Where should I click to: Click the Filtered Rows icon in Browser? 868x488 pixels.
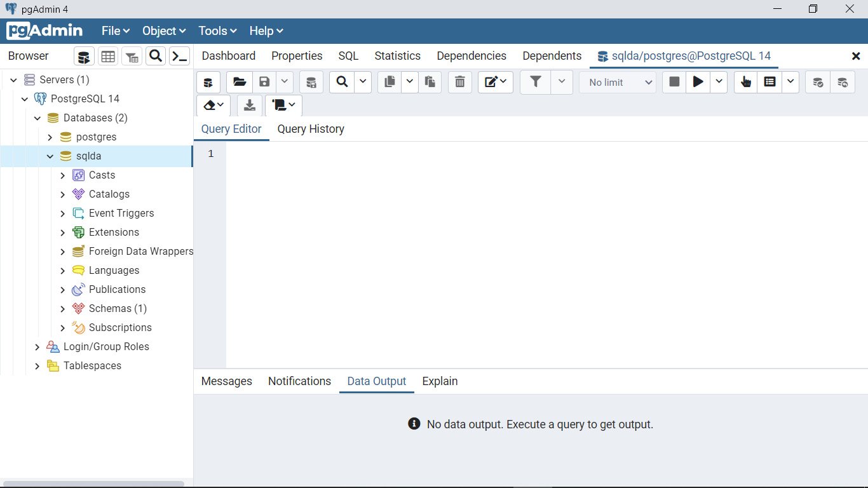(x=132, y=57)
